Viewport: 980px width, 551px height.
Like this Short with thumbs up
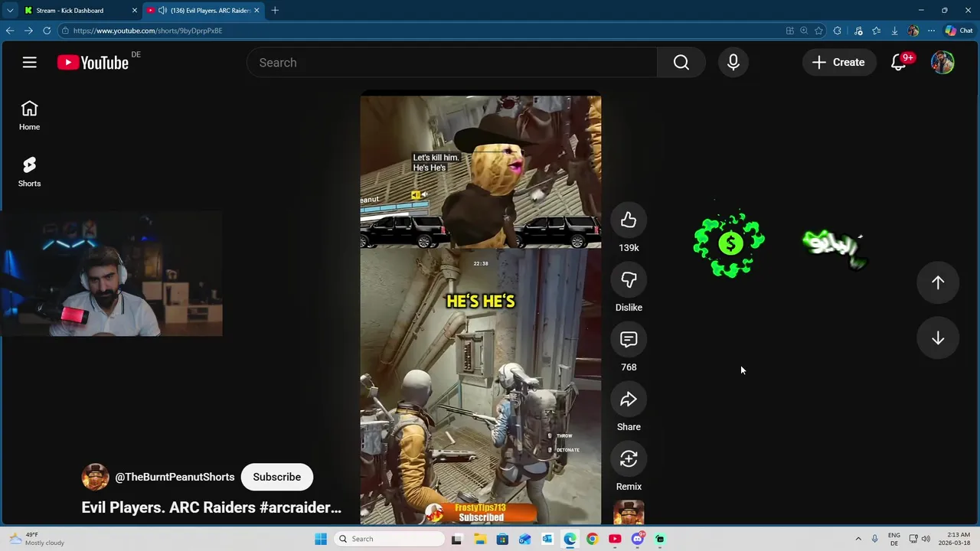coord(629,220)
